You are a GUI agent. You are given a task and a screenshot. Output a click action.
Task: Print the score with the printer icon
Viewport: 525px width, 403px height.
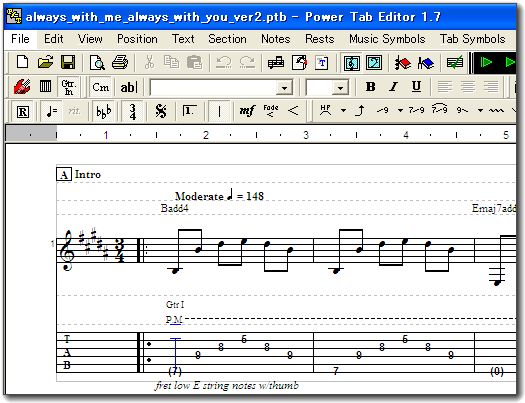120,62
